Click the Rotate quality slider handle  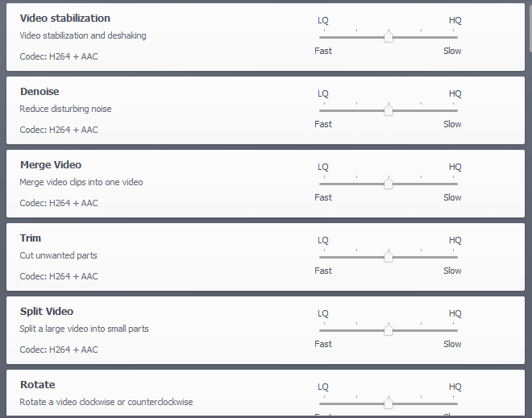click(x=389, y=403)
